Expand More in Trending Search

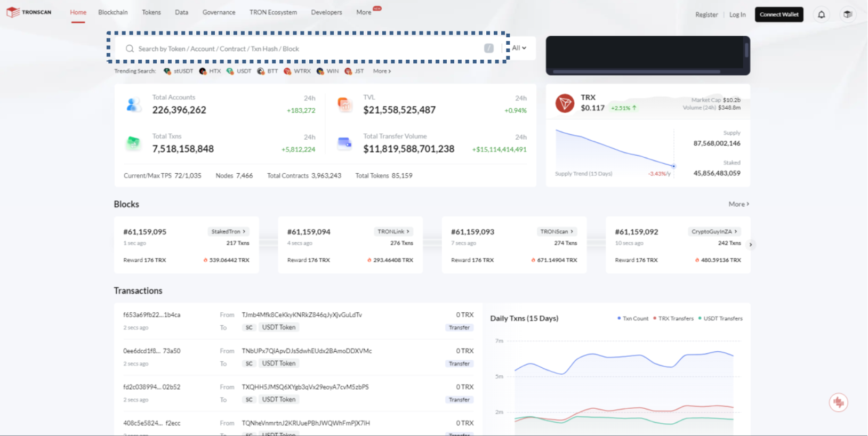pos(382,71)
